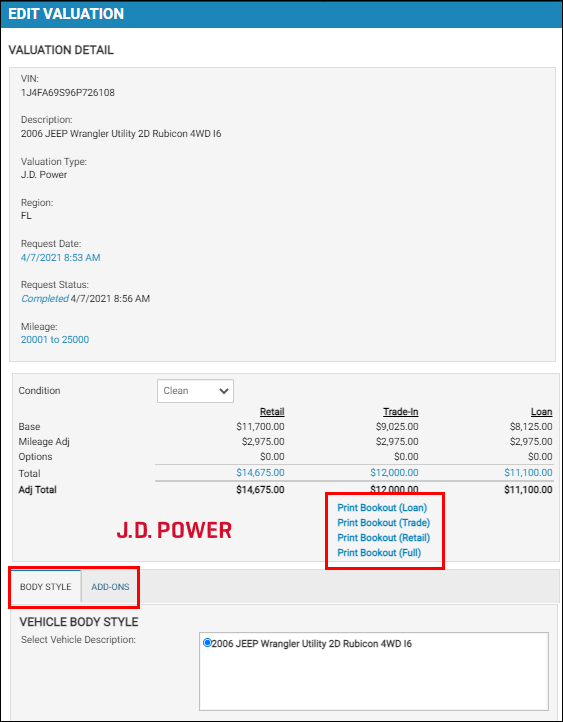Switch to the ADD-ONS tab
Screen dimensions: 563x722
point(110,587)
